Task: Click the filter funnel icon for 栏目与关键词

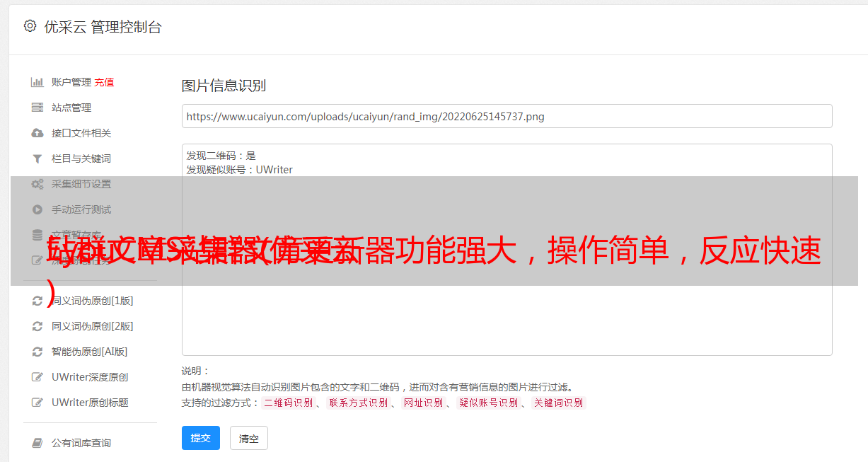Action: click(37, 158)
